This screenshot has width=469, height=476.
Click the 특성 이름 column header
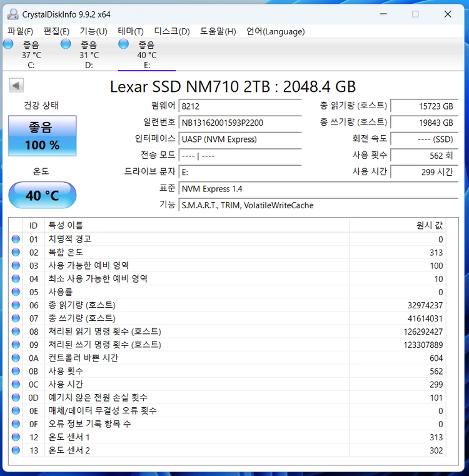tap(197, 226)
